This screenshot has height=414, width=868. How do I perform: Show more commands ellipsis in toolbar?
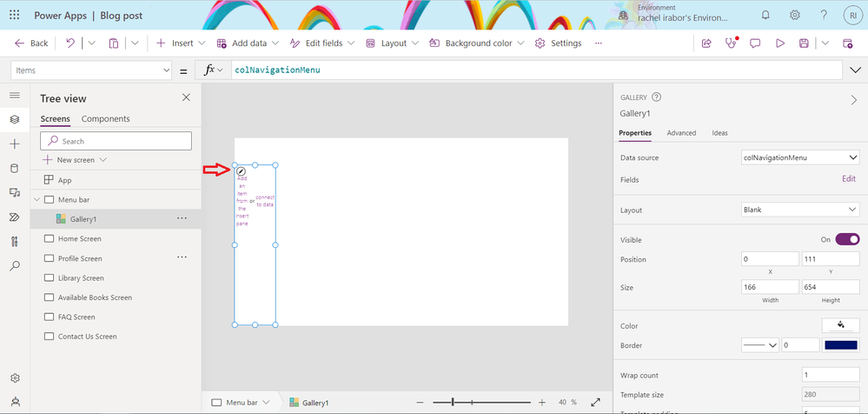coord(598,43)
